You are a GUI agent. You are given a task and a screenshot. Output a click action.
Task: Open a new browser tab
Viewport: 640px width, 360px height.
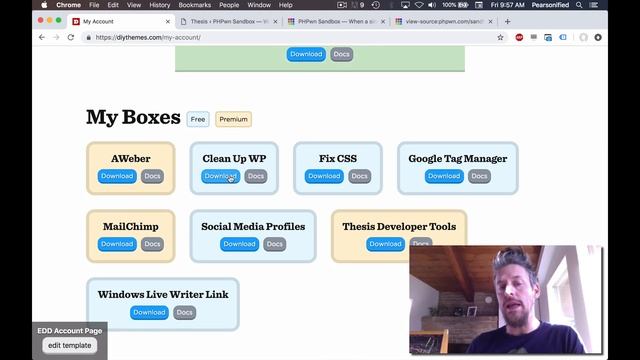(x=507, y=21)
